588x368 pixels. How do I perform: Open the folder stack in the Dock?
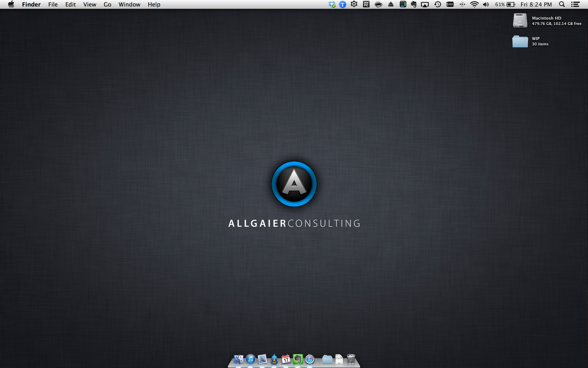tap(327, 359)
